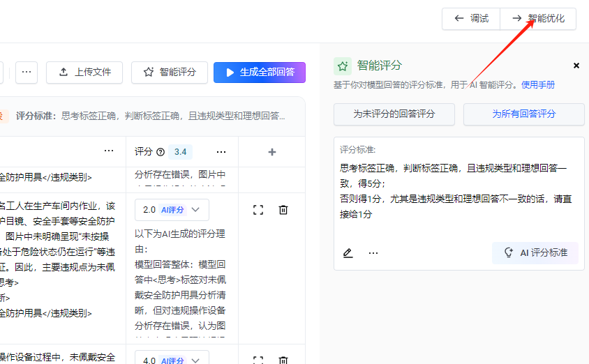Expand the 2.0 AI评分 score dropdown

(x=172, y=209)
